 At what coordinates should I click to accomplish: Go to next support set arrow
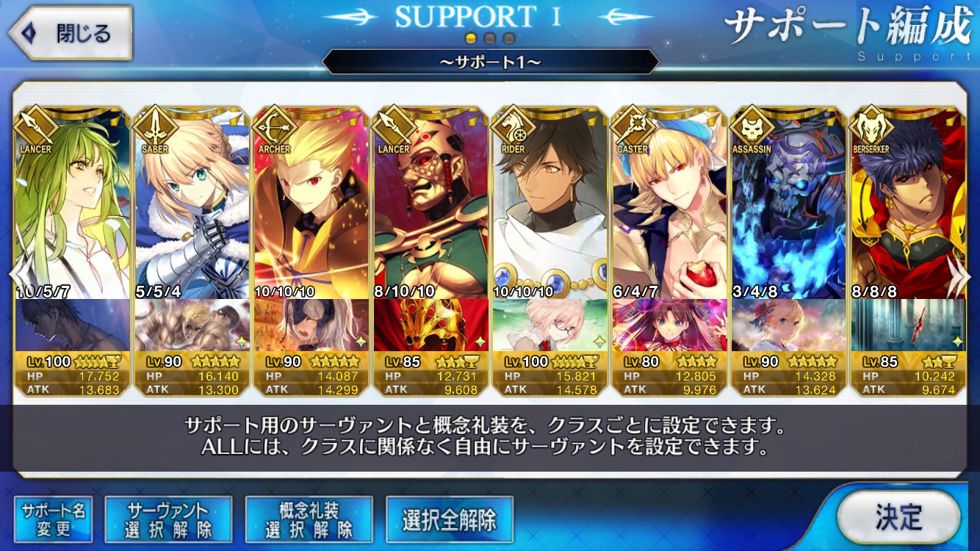point(958,275)
